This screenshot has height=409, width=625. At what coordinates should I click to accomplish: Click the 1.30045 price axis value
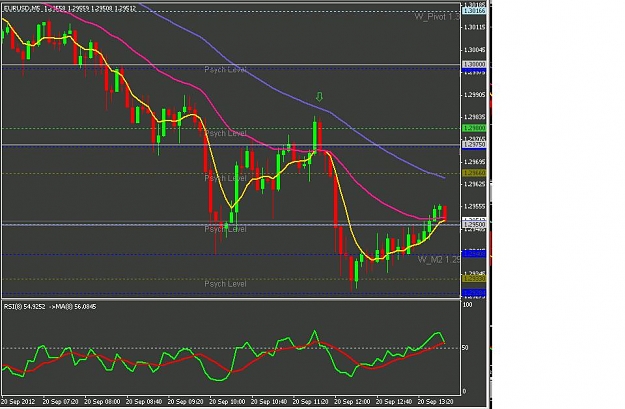point(474,50)
